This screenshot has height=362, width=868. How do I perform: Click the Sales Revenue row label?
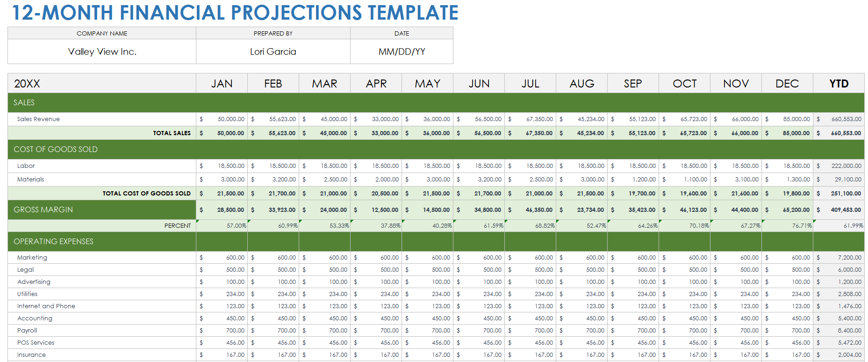pos(38,119)
